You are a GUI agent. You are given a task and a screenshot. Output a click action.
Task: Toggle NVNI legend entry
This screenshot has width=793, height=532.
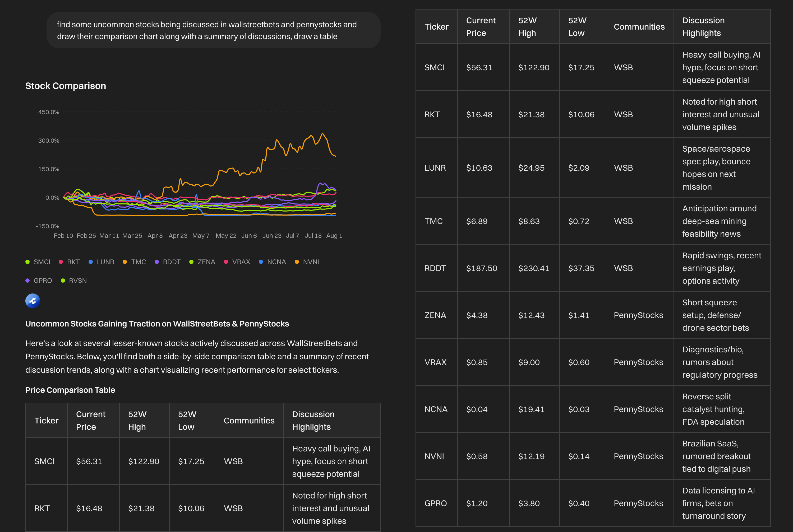pyautogui.click(x=311, y=262)
